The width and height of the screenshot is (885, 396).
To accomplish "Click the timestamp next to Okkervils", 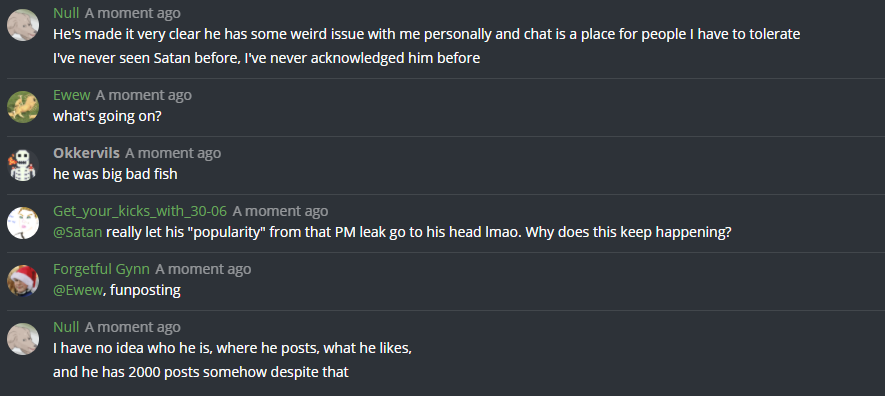I will [x=173, y=153].
